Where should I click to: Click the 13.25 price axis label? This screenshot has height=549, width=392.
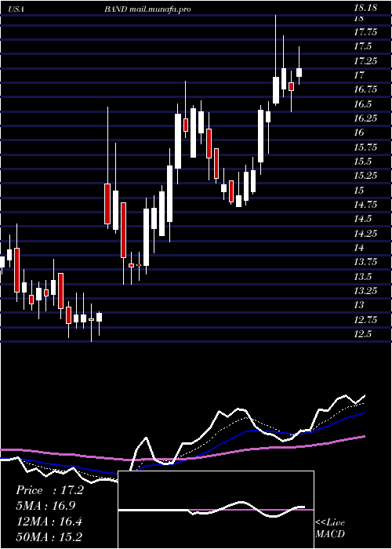[x=365, y=291]
